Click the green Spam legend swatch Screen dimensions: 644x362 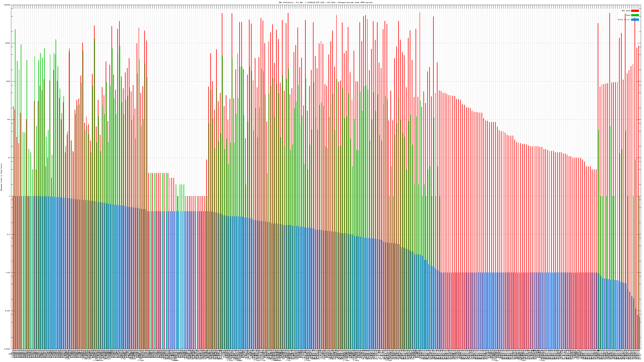(x=635, y=15)
